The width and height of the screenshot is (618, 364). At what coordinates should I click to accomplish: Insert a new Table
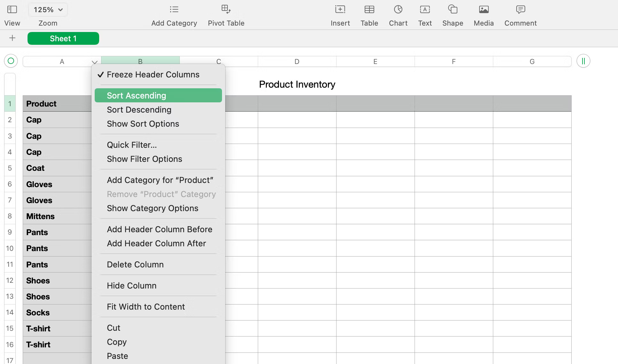[x=369, y=14]
